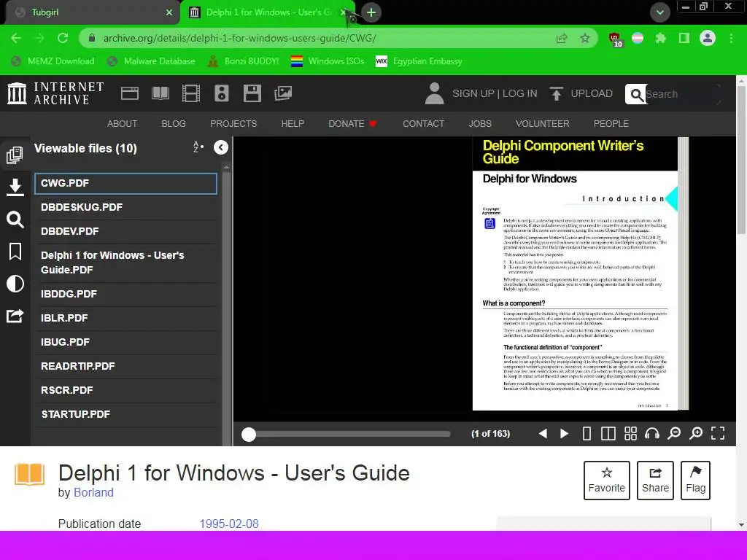Click the UPLOAD arrow icon
Image resolution: width=747 pixels, height=560 pixels.
coord(555,93)
